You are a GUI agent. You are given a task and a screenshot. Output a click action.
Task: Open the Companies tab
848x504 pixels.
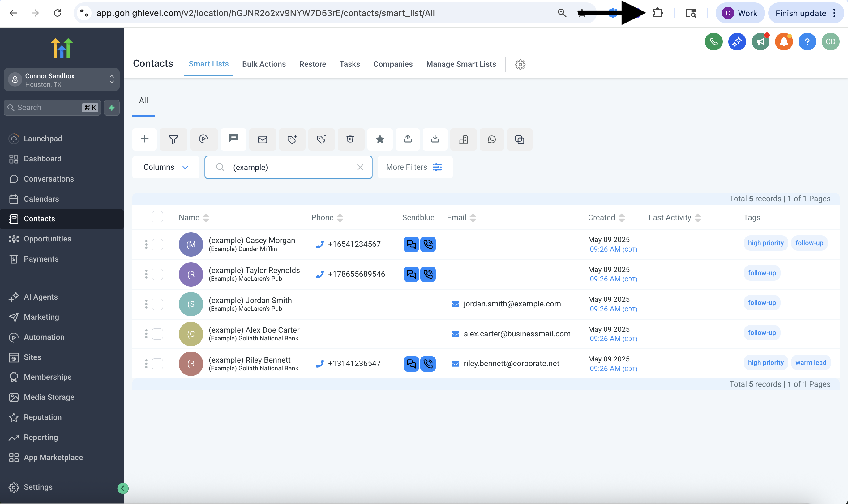click(x=393, y=64)
